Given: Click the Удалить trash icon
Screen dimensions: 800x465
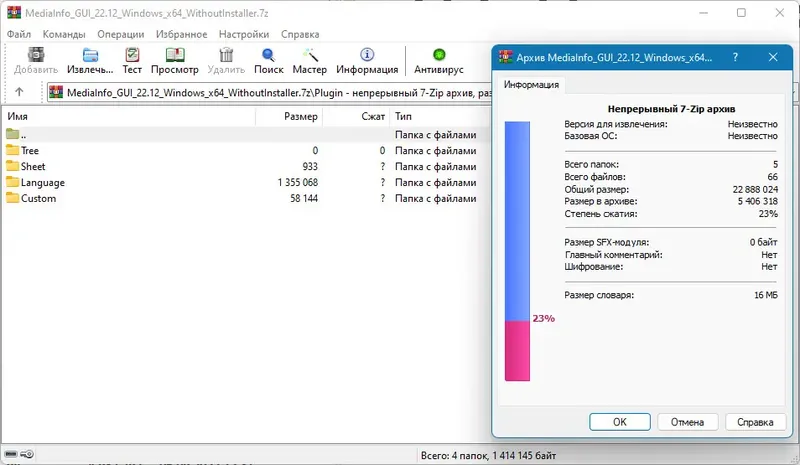Looking at the screenshot, I should [226, 55].
